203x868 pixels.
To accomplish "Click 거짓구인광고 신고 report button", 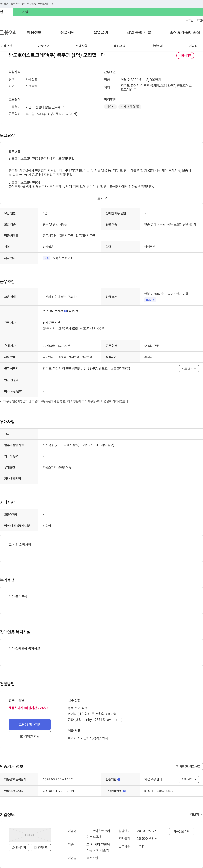I will [188, 767].
